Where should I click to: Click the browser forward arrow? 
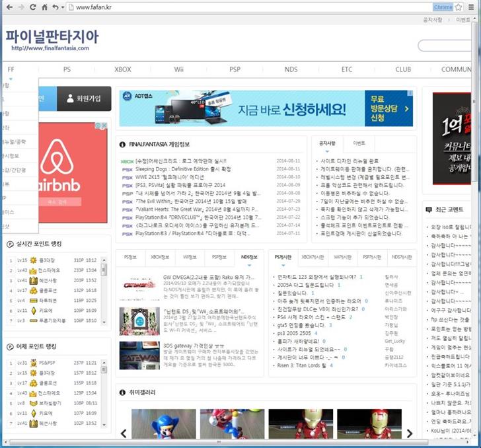coord(21,7)
